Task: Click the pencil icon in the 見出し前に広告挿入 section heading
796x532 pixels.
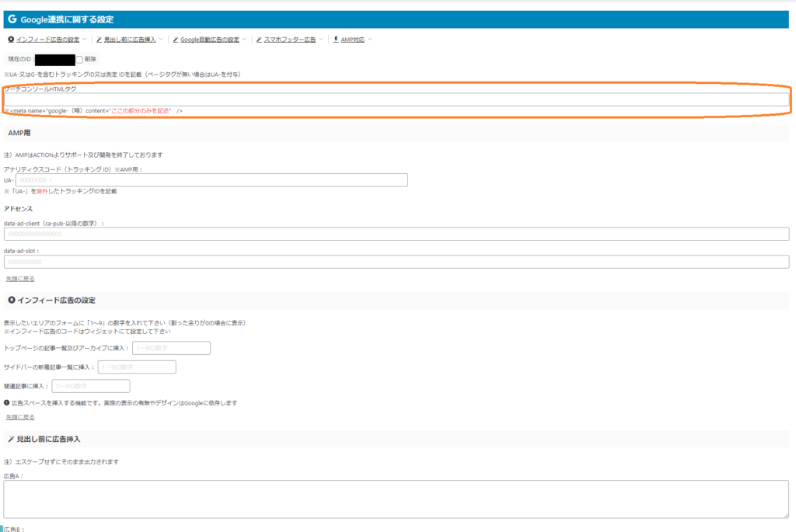Action: coord(11,439)
